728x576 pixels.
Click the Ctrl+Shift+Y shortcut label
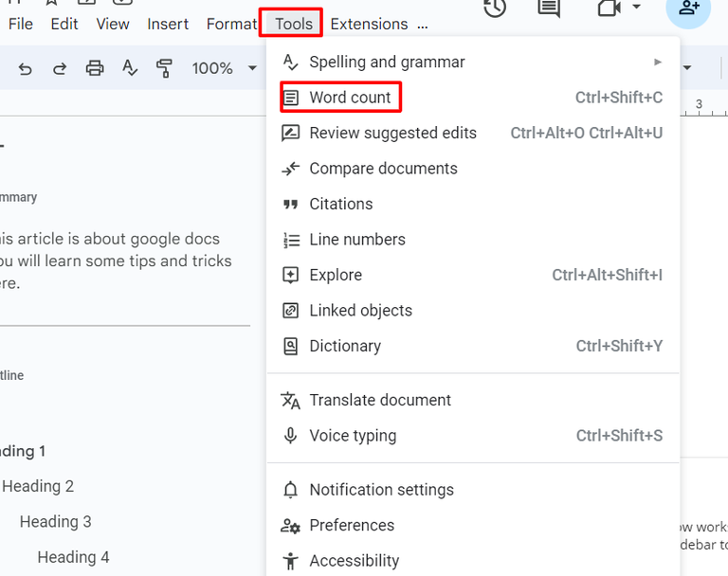click(x=619, y=346)
